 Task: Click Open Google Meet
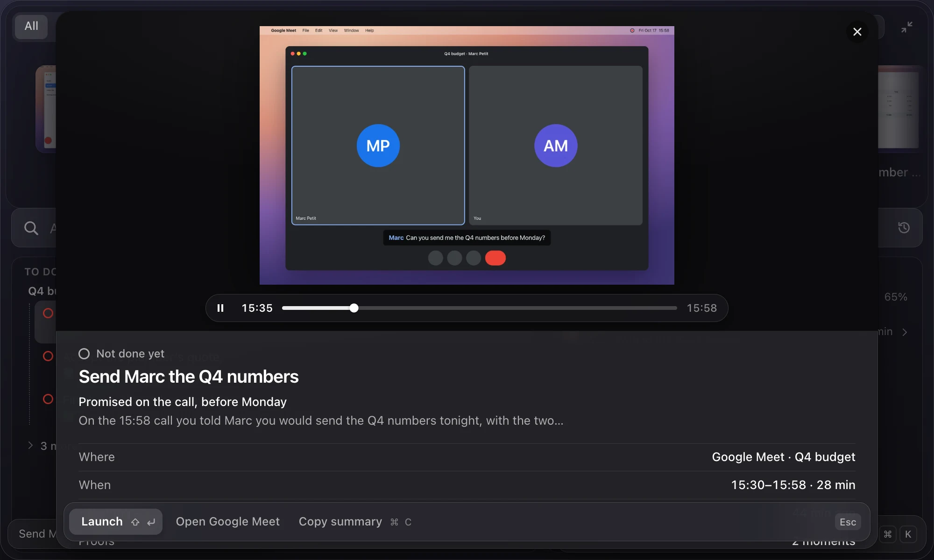point(228,522)
